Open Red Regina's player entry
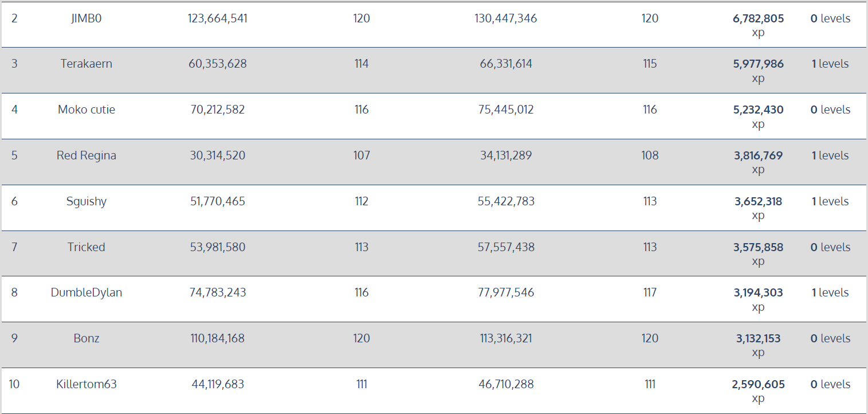Screen dimensions: 868x414 (x=87, y=155)
